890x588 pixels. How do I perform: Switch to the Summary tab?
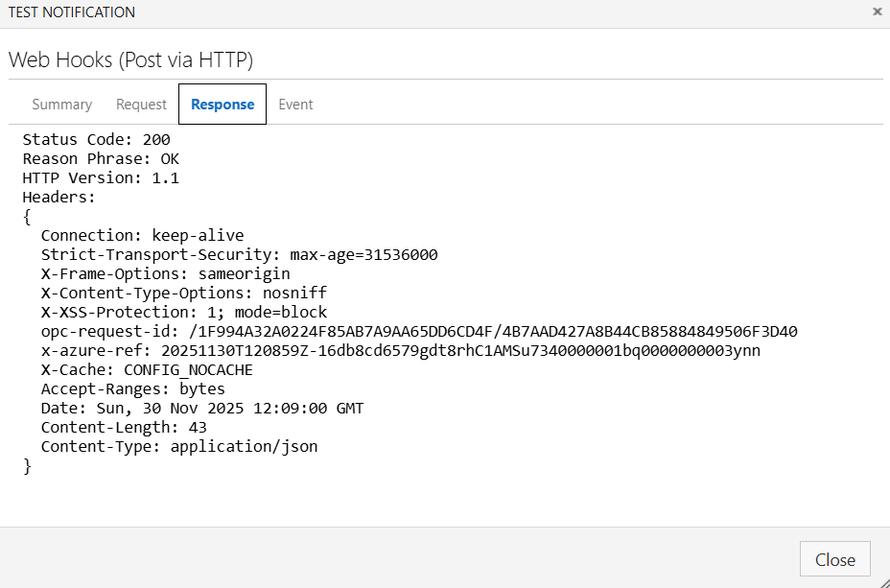[x=61, y=104]
